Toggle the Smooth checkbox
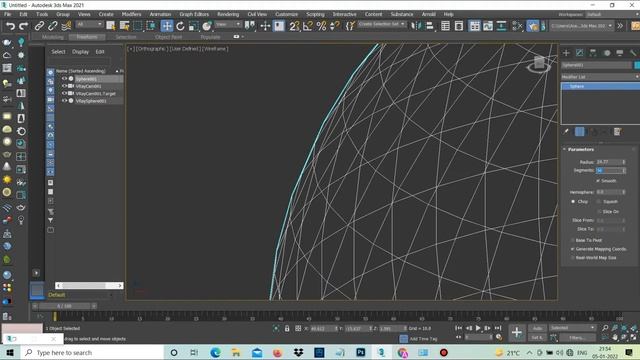This screenshot has height=360, width=640. click(x=598, y=180)
